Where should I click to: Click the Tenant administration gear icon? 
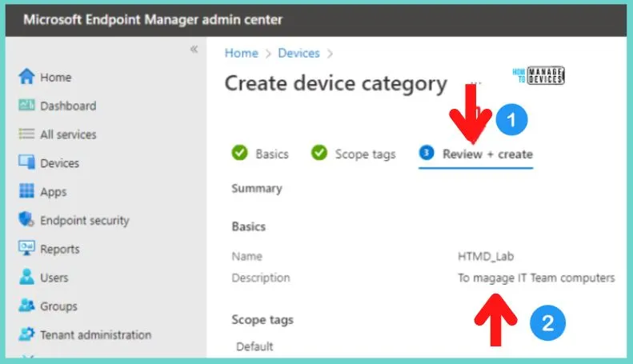click(x=26, y=334)
